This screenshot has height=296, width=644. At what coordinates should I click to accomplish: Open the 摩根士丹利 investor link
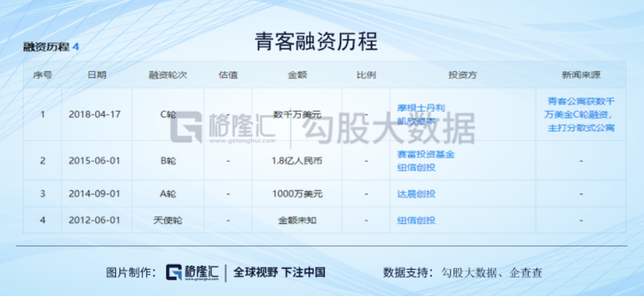421,108
